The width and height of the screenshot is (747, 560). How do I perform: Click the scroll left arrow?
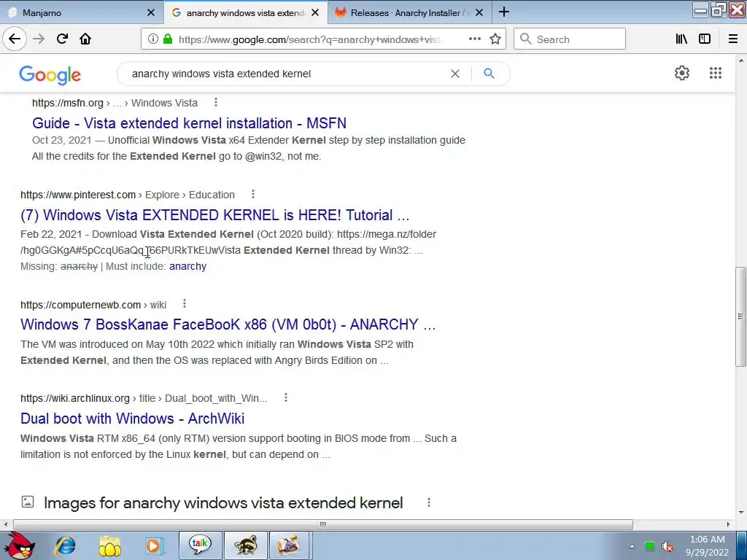point(6,524)
